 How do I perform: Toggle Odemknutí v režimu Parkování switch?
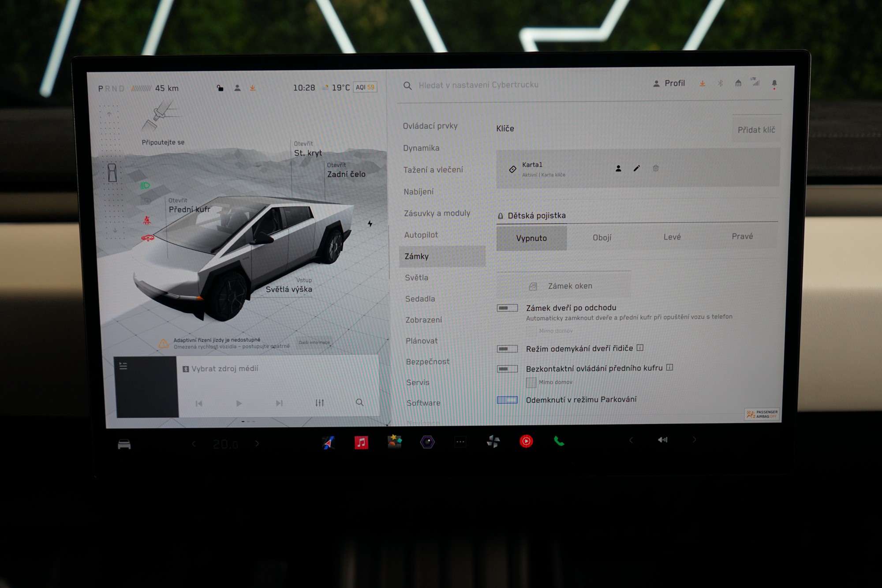click(x=507, y=400)
